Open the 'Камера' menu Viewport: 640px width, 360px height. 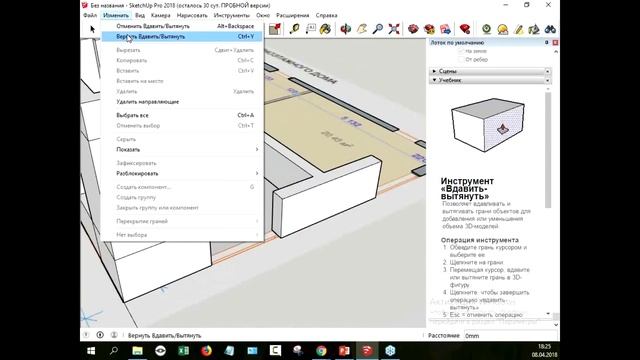pyautogui.click(x=160, y=15)
